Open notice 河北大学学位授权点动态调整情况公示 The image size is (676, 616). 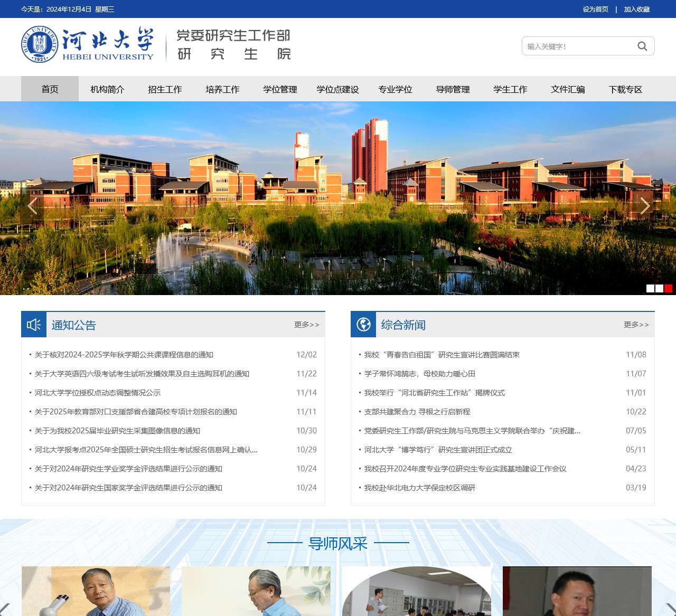click(97, 393)
